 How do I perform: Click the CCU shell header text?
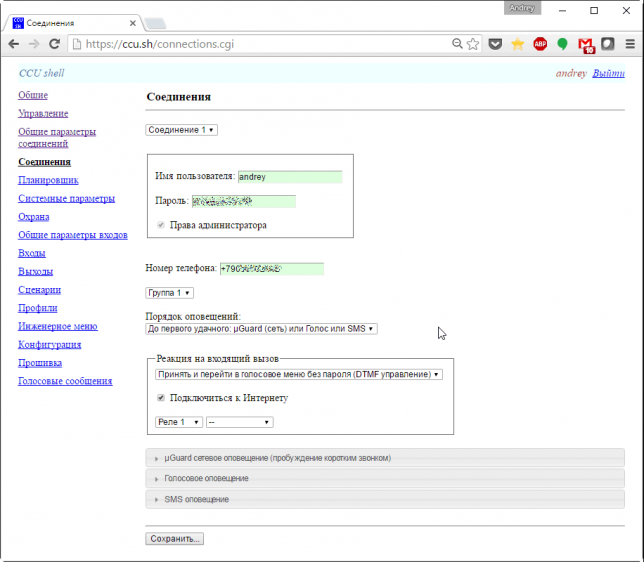click(x=41, y=73)
